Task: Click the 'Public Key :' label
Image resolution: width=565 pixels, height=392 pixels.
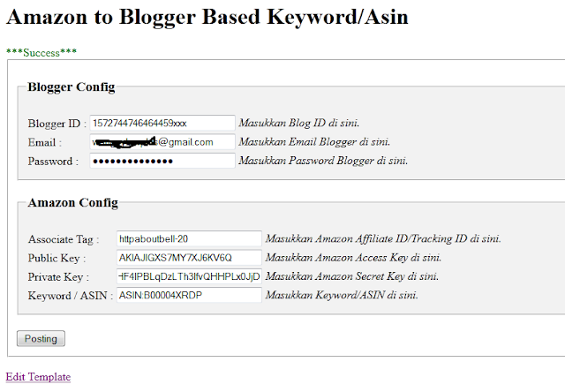Action: pos(56,258)
